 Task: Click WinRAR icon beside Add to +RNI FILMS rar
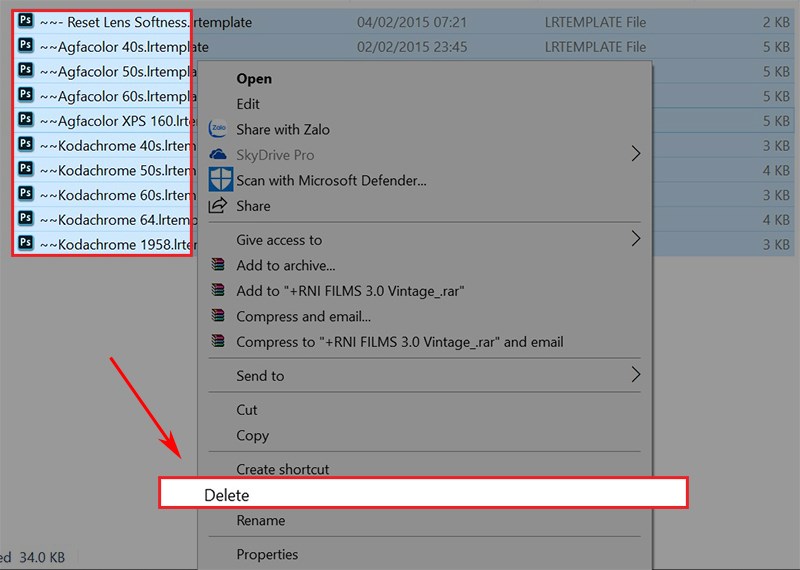click(218, 290)
